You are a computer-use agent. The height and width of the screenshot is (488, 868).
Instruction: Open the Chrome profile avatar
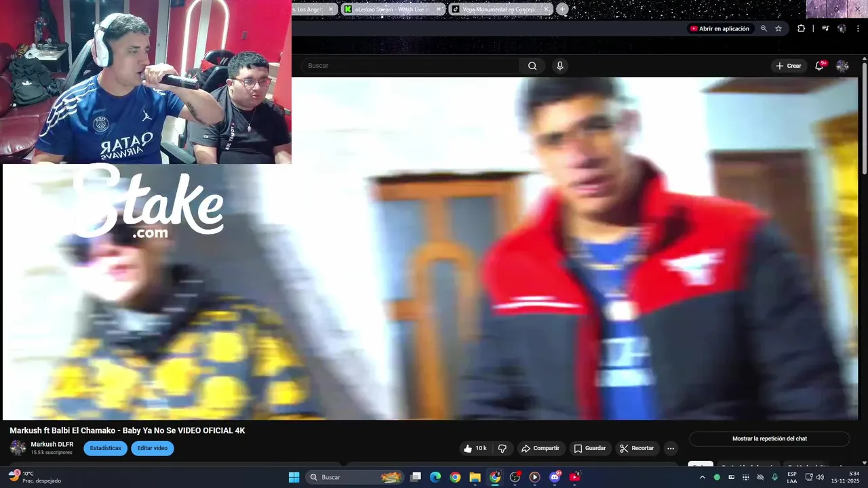click(x=842, y=28)
